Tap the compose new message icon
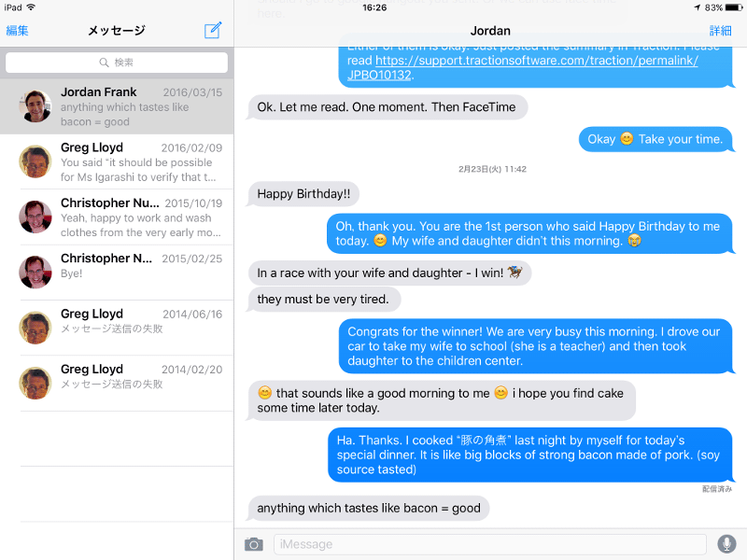The width and height of the screenshot is (747, 560). (x=213, y=30)
